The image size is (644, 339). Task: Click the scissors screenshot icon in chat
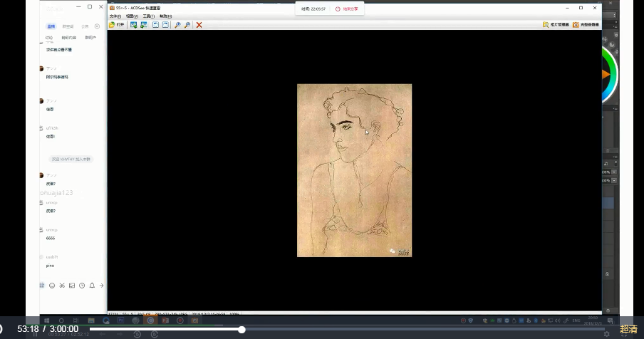[x=62, y=286]
